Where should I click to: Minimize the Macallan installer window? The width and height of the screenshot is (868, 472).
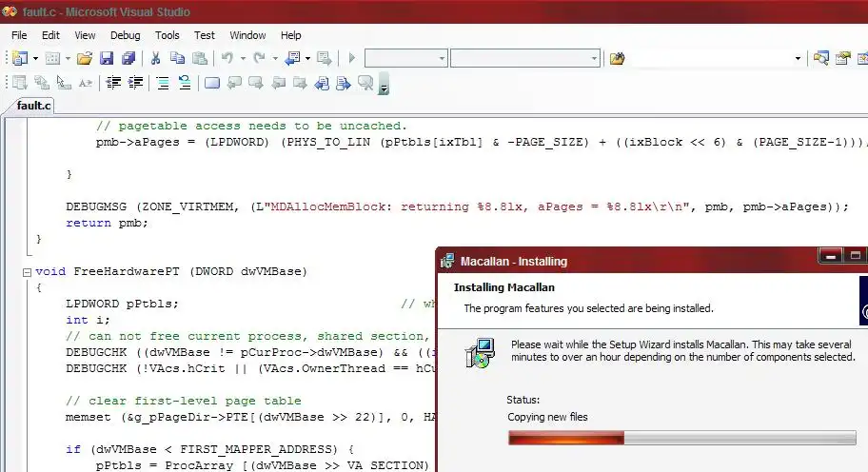click(830, 256)
